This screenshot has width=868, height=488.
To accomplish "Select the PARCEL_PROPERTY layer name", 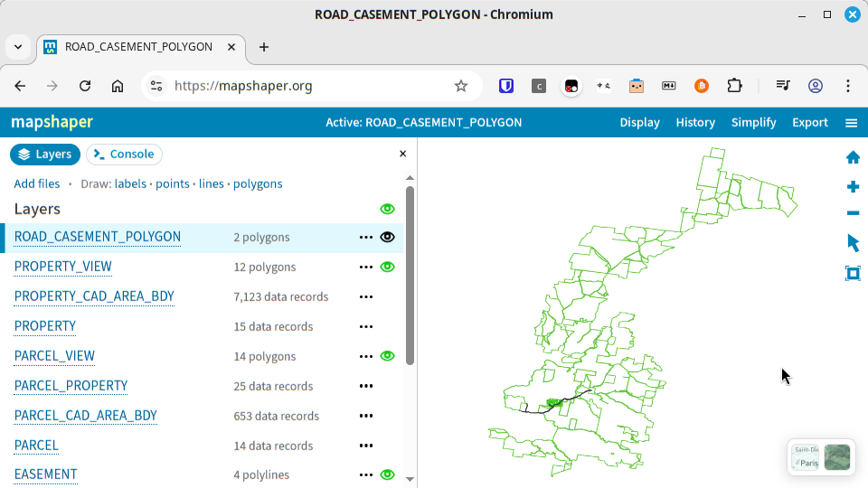I will [71, 386].
